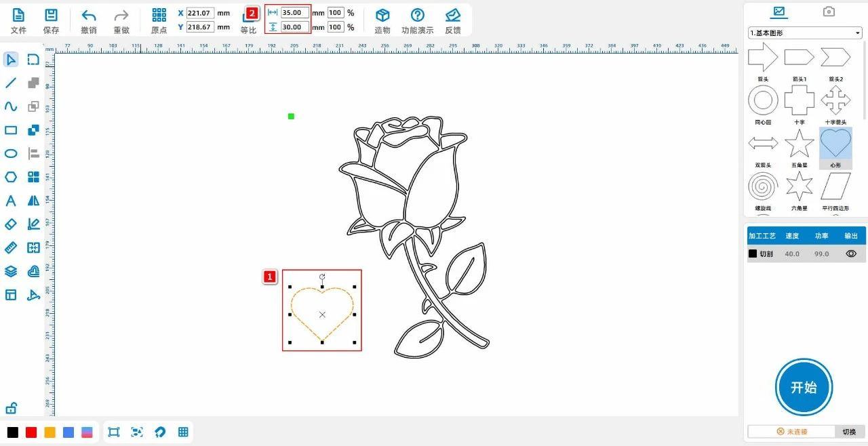Click the 切换 switch button
Viewport: 868px width, 446px height.
[x=849, y=432]
